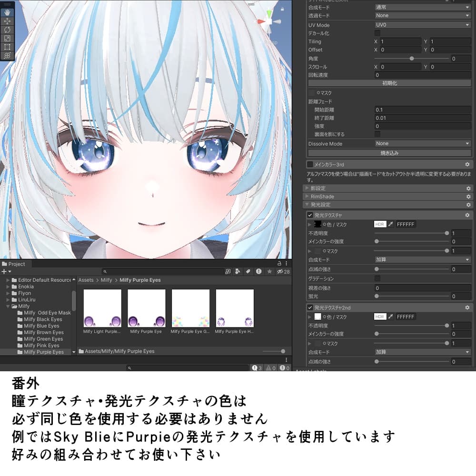This screenshot has width=476, height=476.
Task: Toggle the グラデーション checkbox
Action: tap(377, 278)
